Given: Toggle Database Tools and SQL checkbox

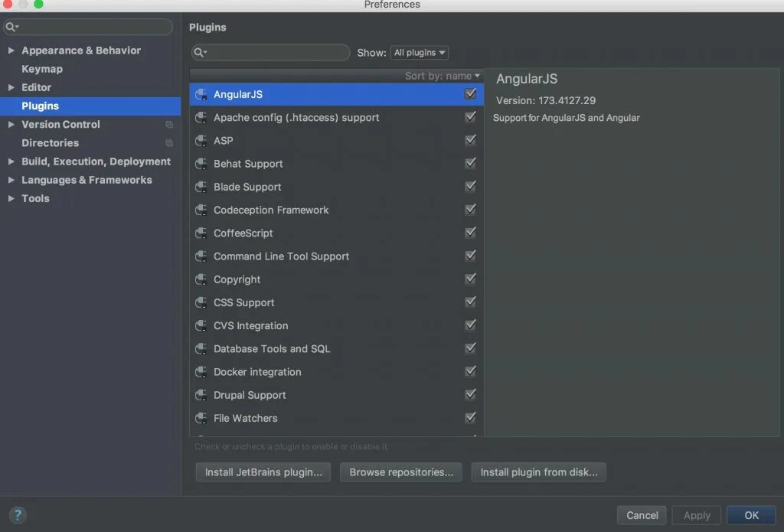Looking at the screenshot, I should pos(471,348).
